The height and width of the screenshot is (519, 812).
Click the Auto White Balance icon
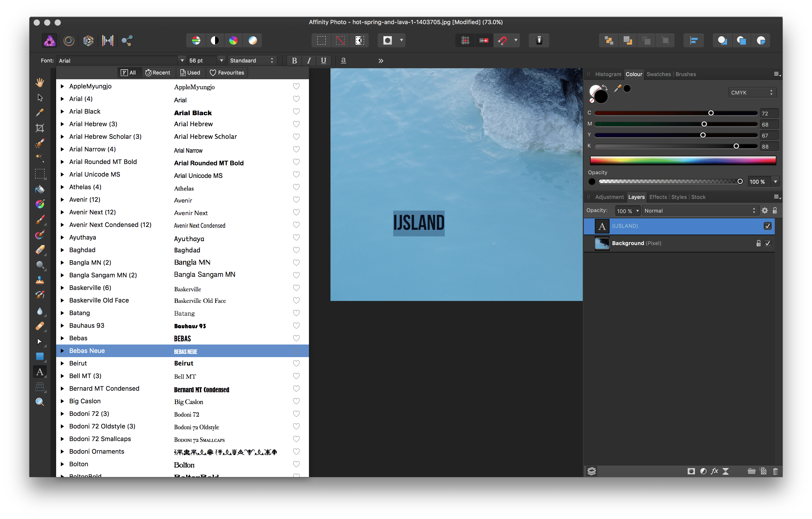click(x=253, y=41)
